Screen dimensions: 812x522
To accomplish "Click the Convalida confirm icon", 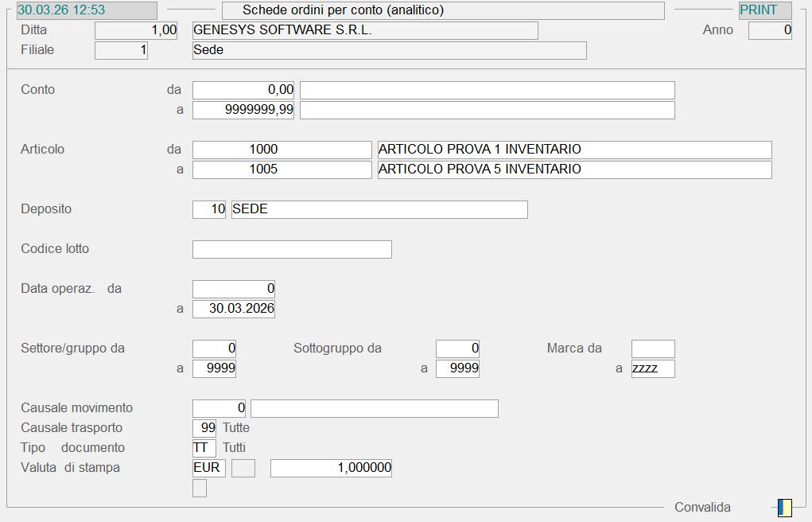I will [784, 508].
